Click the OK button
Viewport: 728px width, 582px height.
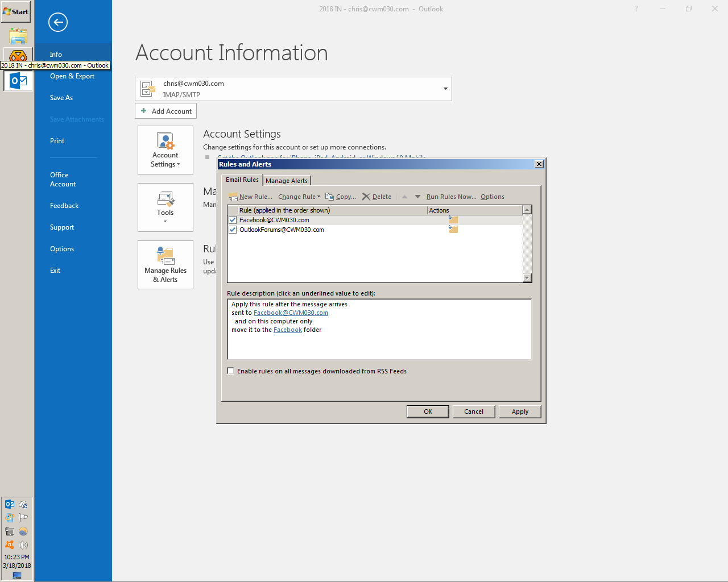pos(428,411)
